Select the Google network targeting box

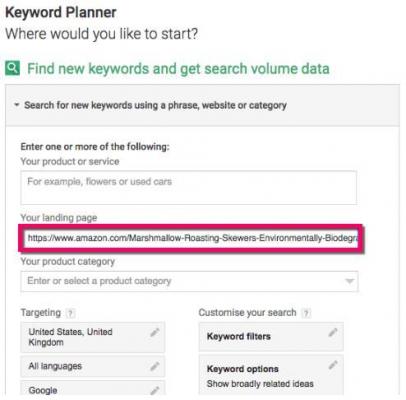pos(93,389)
